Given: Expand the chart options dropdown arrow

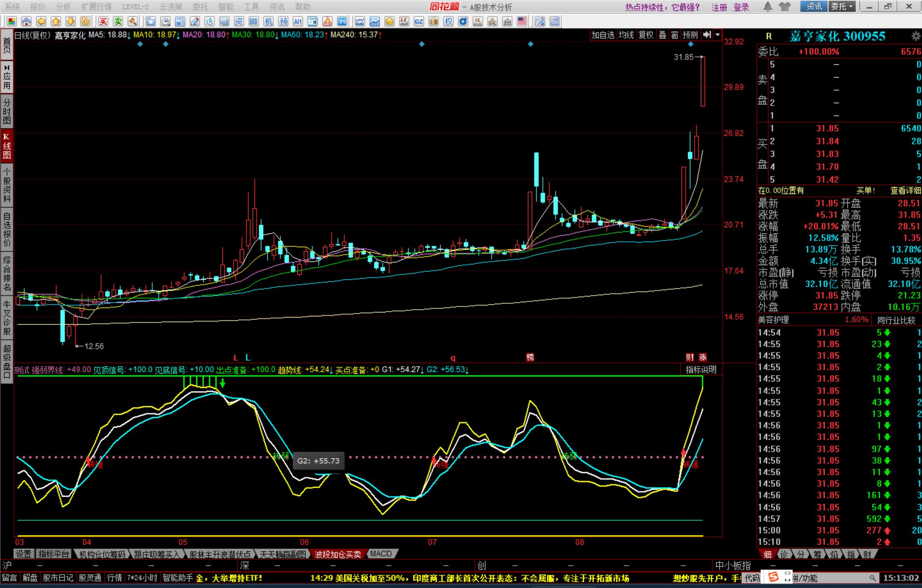Looking at the screenshot, I should coord(718,35).
